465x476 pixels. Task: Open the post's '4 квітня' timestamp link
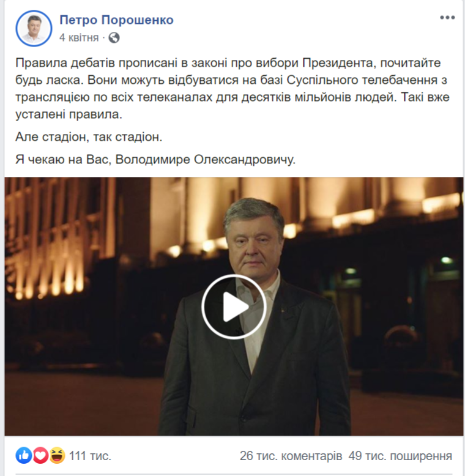coord(79,38)
